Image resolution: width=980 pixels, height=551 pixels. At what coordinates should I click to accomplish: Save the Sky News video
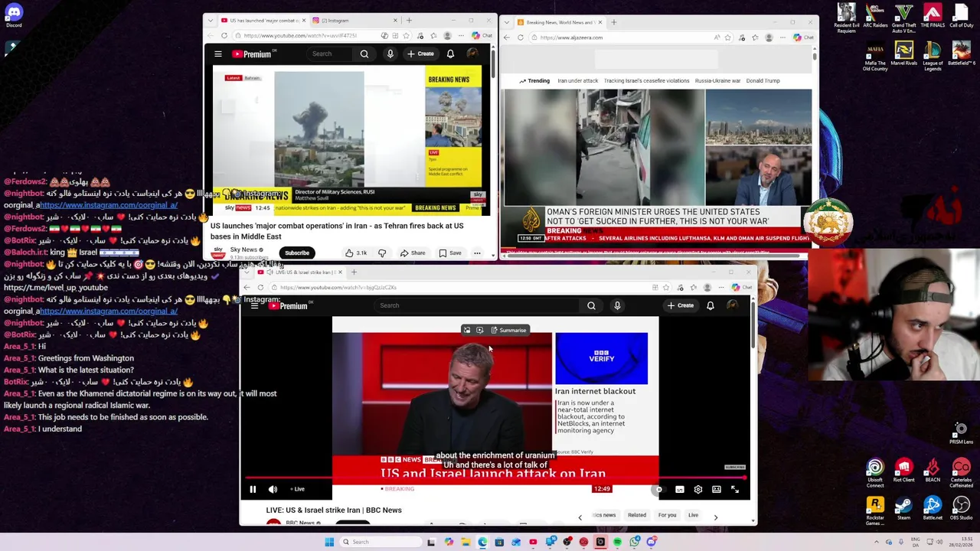(450, 253)
